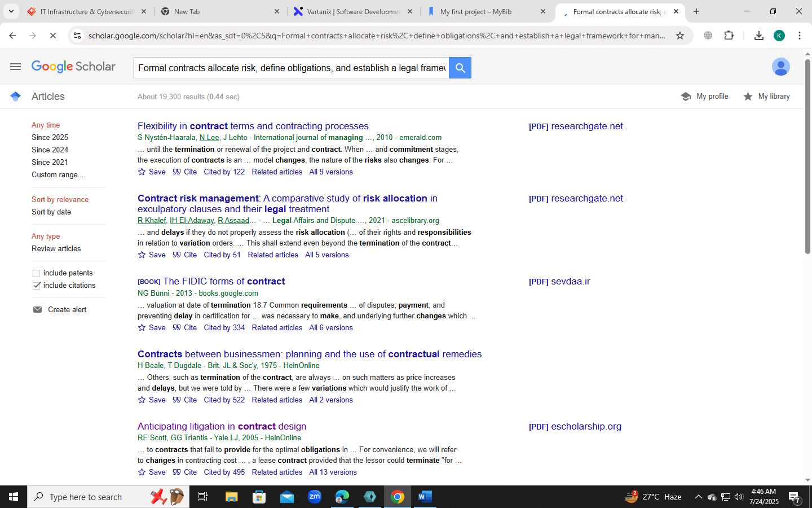The height and width of the screenshot is (508, 812).
Task: Open Windows Start menu
Action: 14,497
